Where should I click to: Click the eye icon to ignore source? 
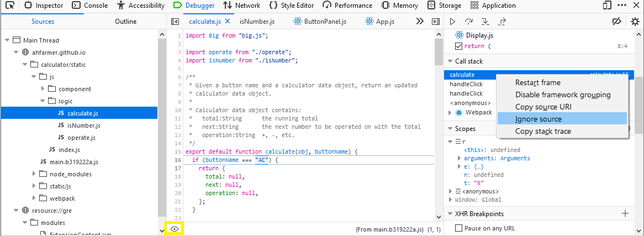(x=175, y=229)
